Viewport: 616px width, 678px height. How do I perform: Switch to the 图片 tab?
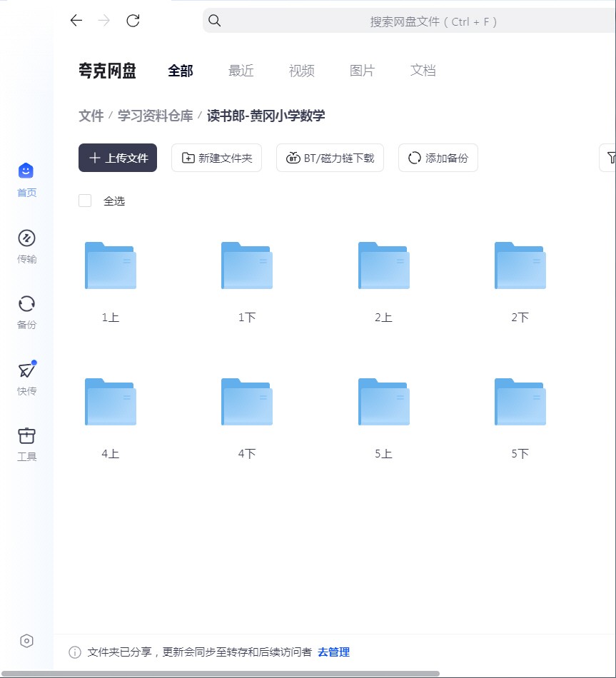pyautogui.click(x=362, y=71)
